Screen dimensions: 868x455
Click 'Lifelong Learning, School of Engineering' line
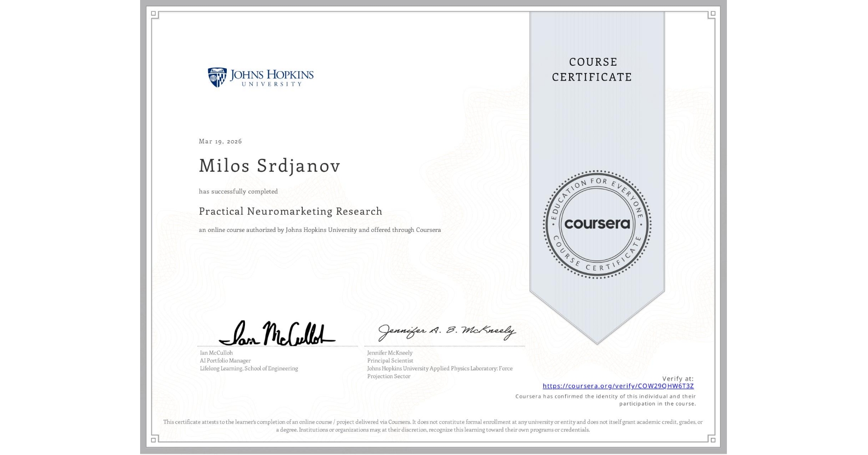pyautogui.click(x=249, y=368)
